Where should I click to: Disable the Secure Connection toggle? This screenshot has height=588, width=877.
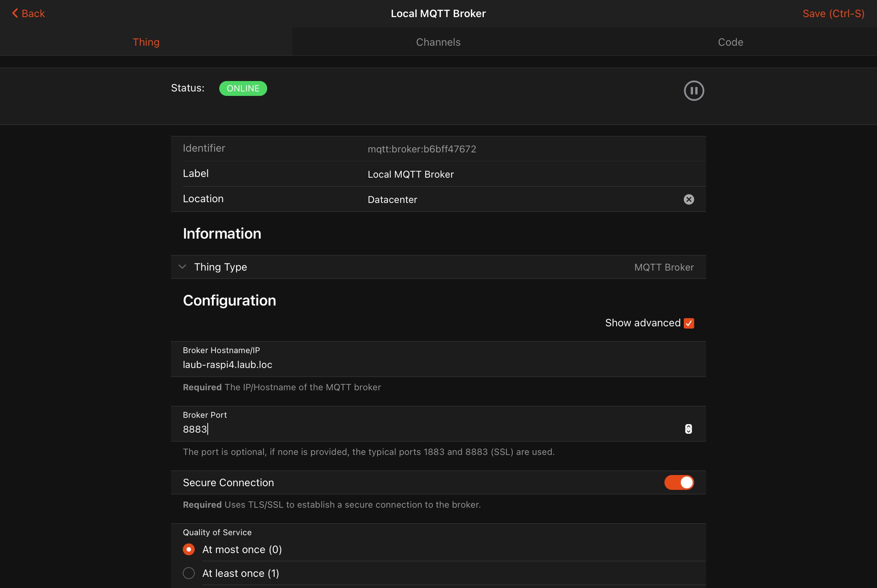[x=679, y=482]
